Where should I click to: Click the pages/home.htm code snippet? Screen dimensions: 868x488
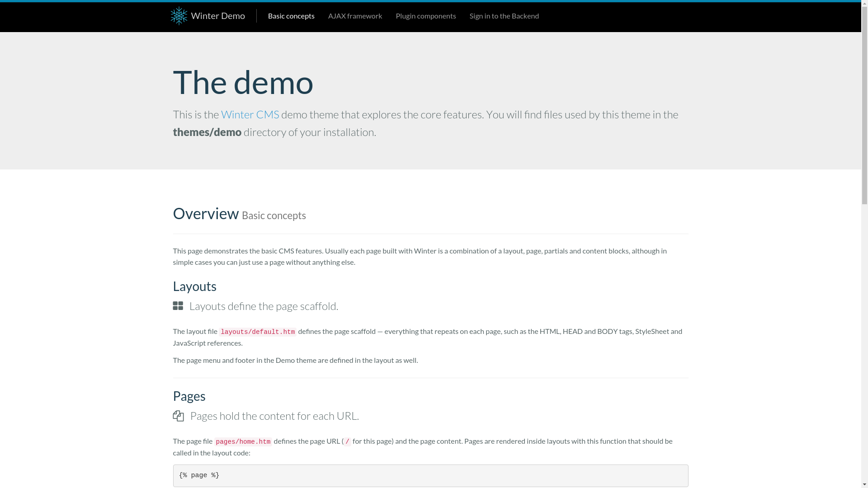tap(243, 442)
